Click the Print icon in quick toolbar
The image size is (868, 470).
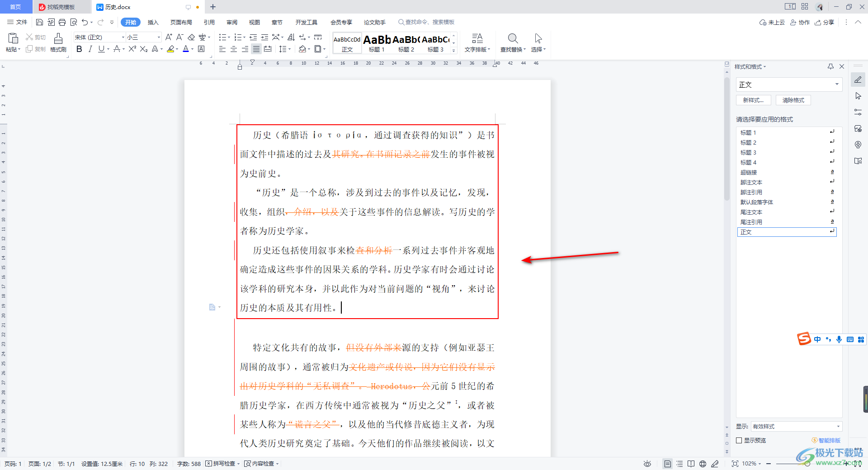(62, 22)
